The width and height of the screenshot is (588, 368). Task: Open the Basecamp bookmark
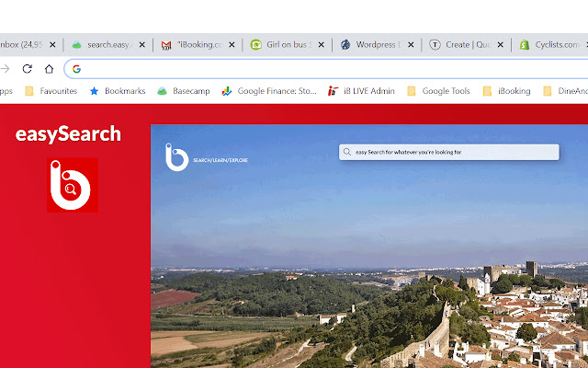(x=184, y=91)
